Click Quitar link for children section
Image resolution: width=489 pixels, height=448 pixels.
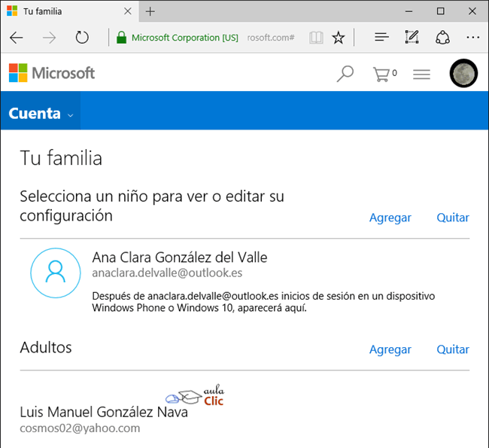(x=452, y=218)
